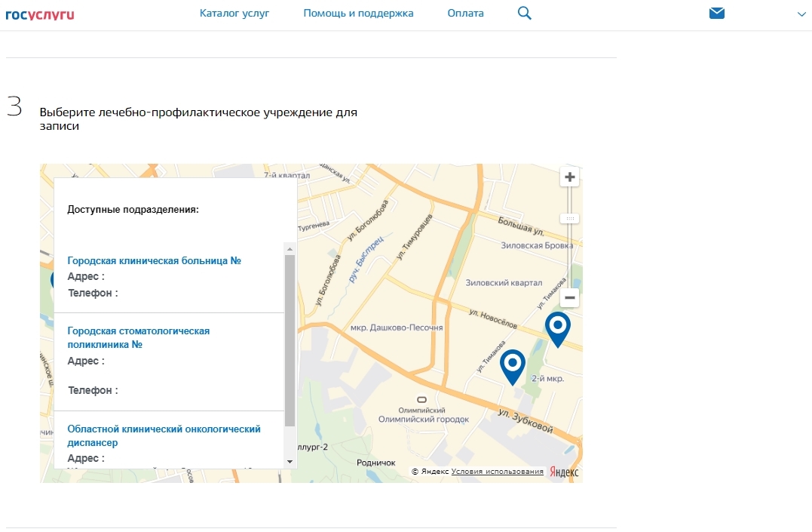Choose Городская клиническая больница №
This screenshot has width=812, height=532.
click(155, 260)
